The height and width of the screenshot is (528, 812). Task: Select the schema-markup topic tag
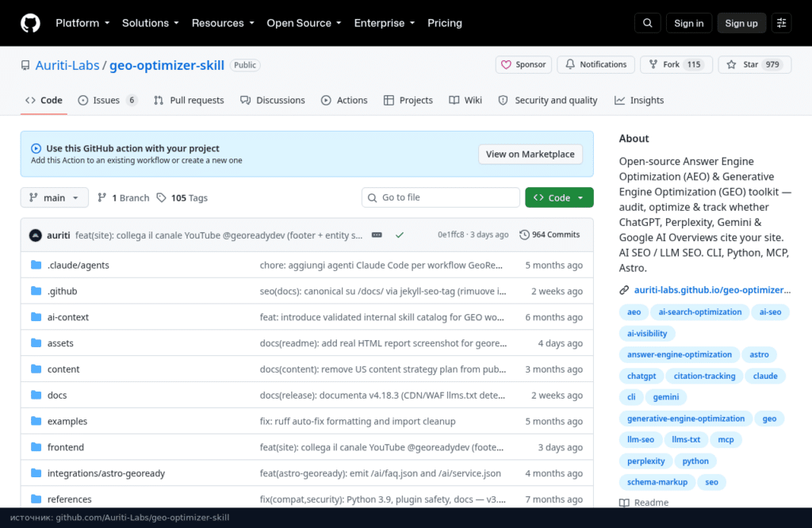coord(657,482)
